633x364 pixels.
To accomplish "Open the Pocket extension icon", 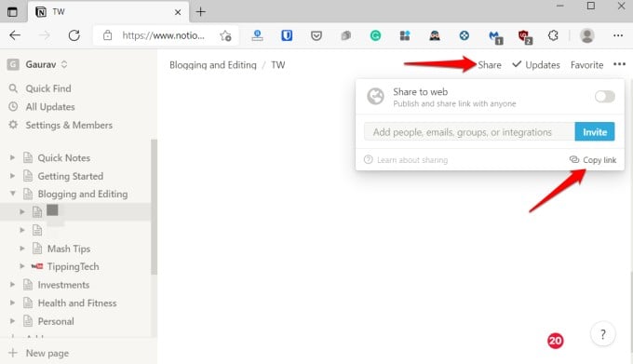I will click(x=316, y=36).
